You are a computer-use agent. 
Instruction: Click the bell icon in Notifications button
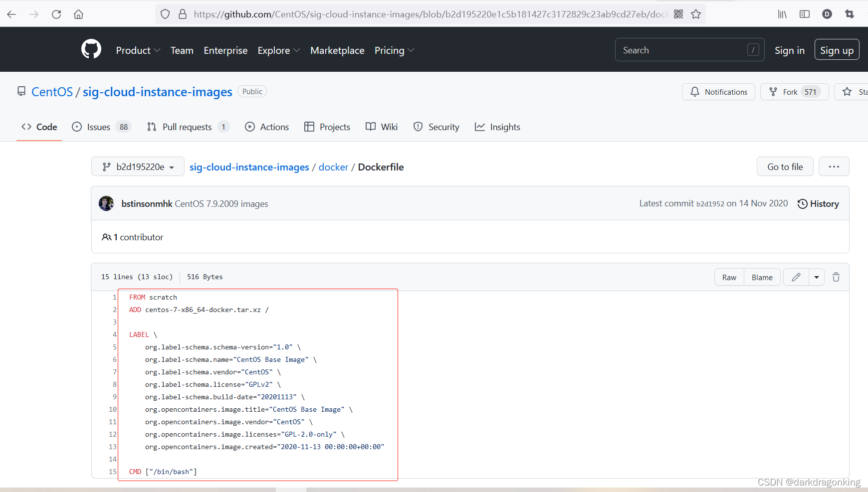695,92
